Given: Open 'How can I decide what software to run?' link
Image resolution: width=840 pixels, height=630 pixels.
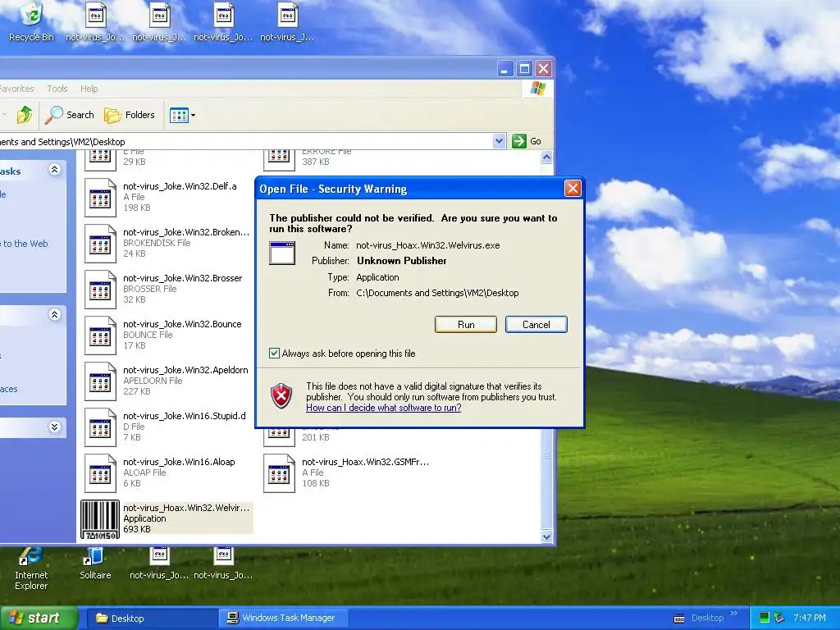Looking at the screenshot, I should click(x=384, y=408).
